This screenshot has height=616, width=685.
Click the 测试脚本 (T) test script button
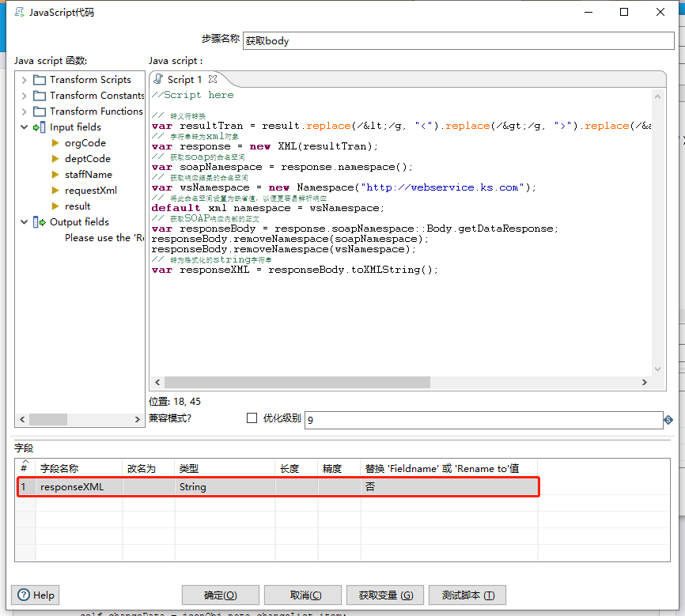coord(467,595)
